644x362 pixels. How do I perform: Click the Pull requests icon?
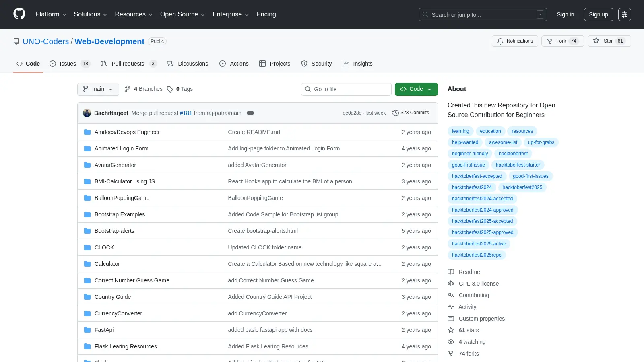point(104,64)
